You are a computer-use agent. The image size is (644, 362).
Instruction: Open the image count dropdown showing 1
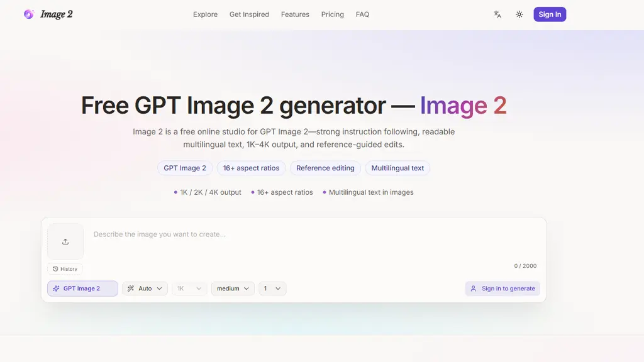[272, 288]
